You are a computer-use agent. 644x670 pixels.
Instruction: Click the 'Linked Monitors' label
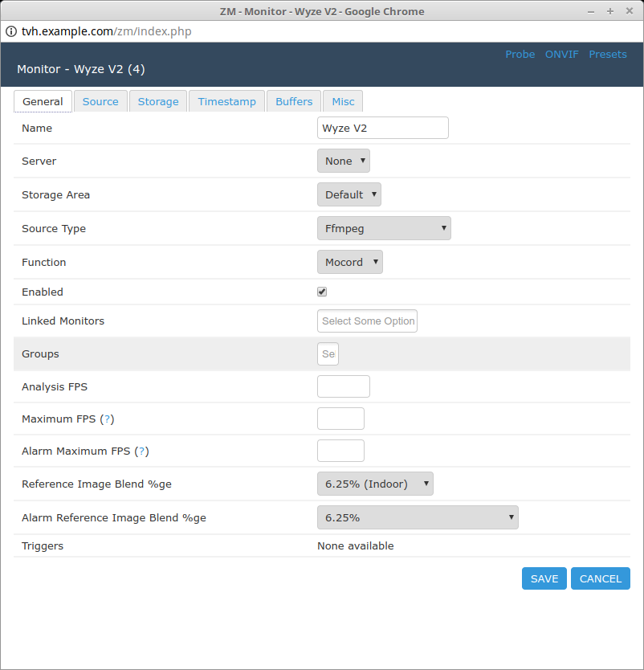coord(63,321)
